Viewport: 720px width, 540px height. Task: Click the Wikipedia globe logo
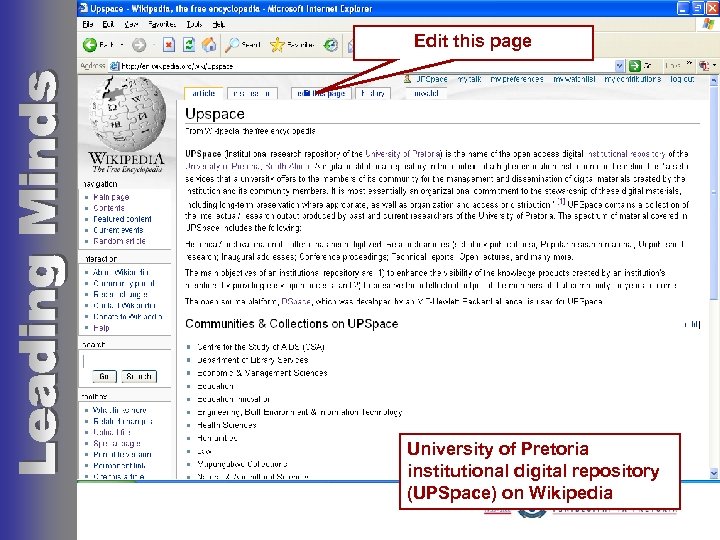(x=127, y=112)
